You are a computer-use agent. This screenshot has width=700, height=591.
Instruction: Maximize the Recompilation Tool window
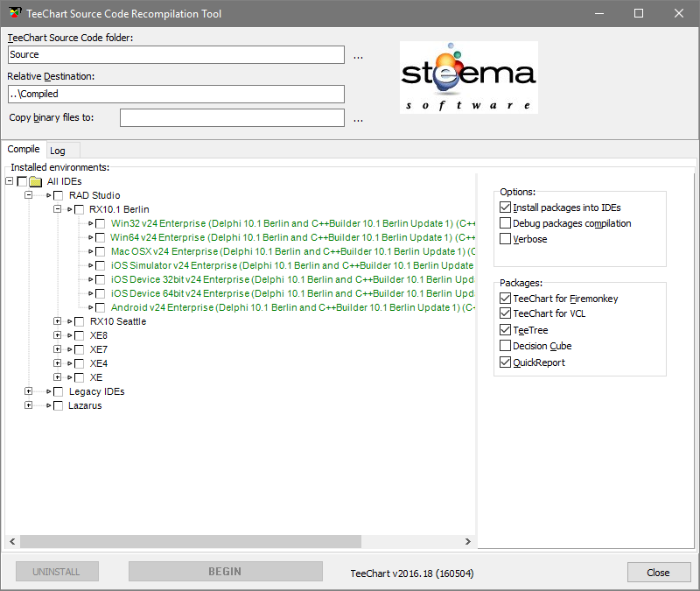click(x=639, y=13)
